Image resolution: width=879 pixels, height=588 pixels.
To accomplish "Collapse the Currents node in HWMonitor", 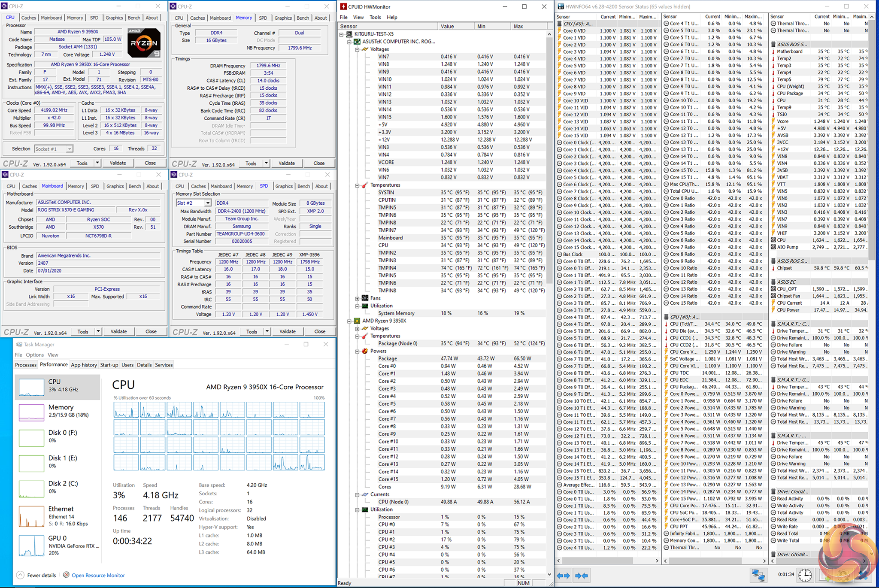I will point(357,494).
